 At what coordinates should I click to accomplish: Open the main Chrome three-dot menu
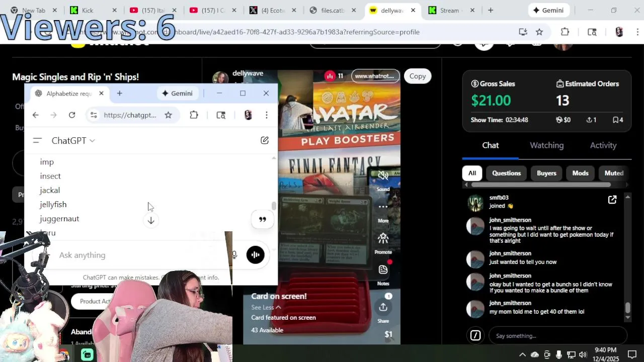click(x=637, y=32)
